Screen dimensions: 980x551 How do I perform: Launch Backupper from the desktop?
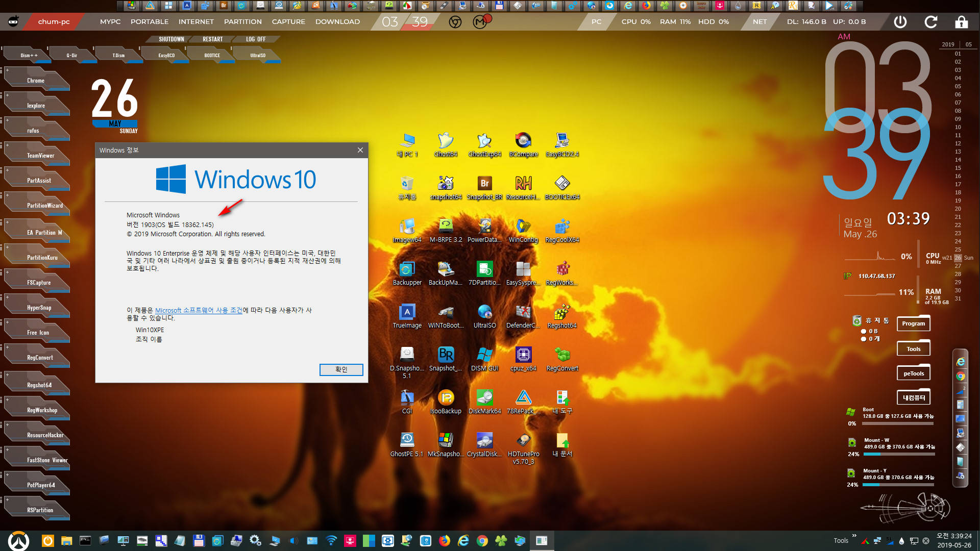(x=407, y=273)
